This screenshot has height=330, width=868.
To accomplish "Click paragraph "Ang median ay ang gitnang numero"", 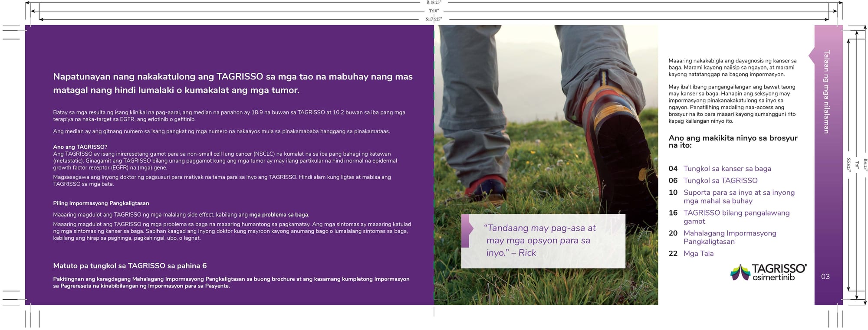I will pyautogui.click(x=221, y=131).
